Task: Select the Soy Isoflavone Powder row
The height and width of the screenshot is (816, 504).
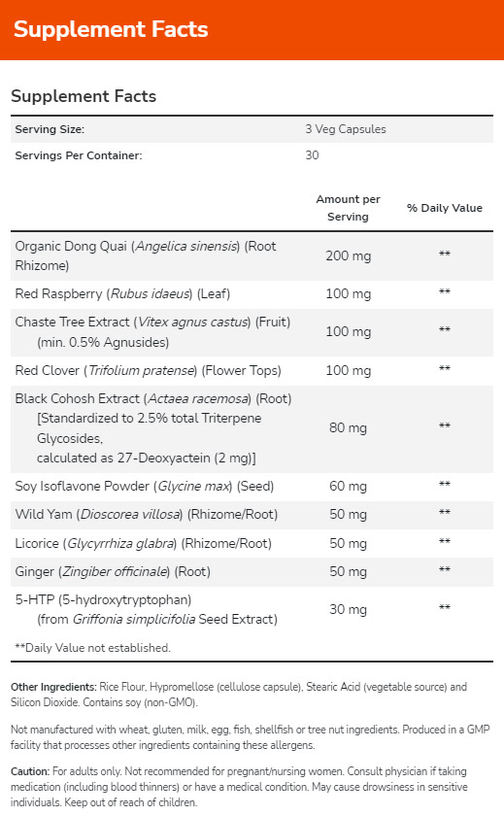Action: (x=252, y=487)
